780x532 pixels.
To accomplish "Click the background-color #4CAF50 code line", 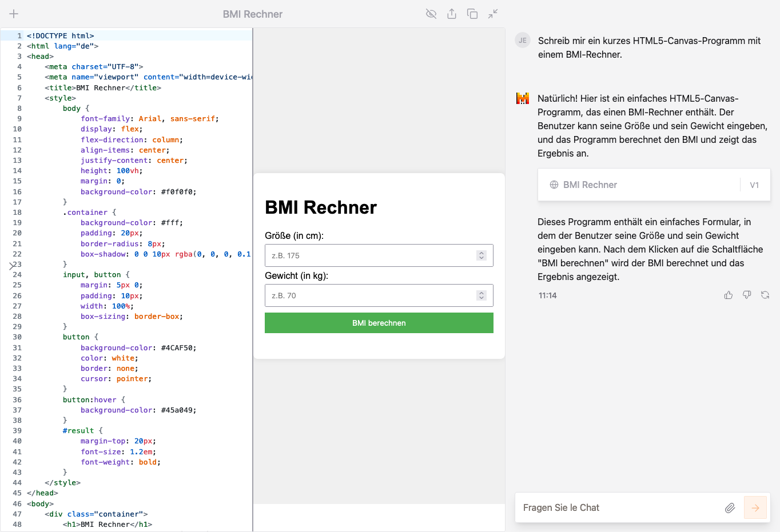I will [138, 347].
